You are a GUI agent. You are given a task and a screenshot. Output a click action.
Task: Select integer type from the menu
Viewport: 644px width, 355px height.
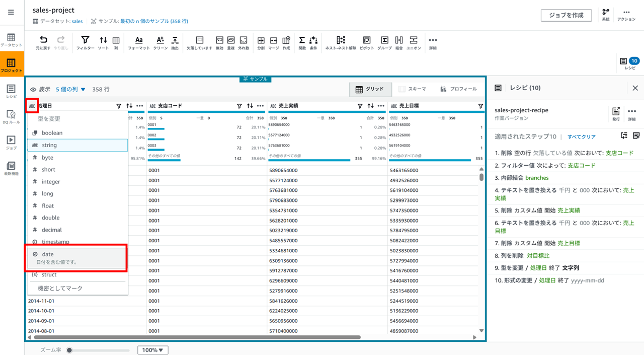pyautogui.click(x=77, y=181)
